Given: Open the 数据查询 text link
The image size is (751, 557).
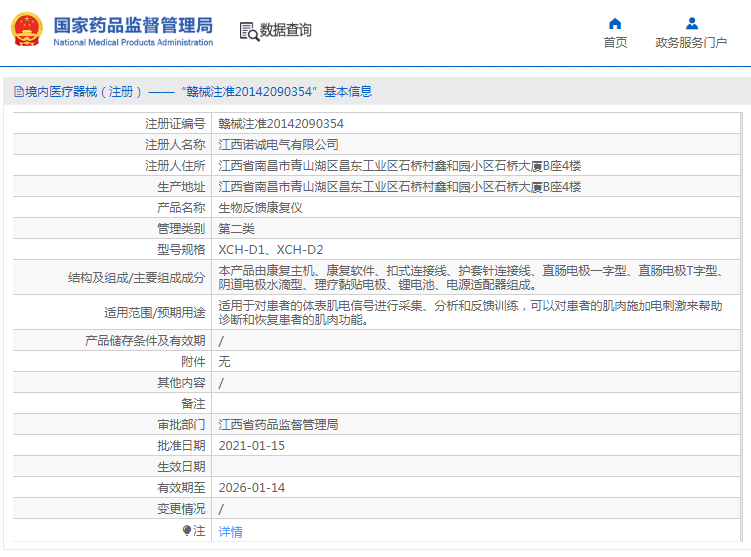Looking at the screenshot, I should [285, 30].
